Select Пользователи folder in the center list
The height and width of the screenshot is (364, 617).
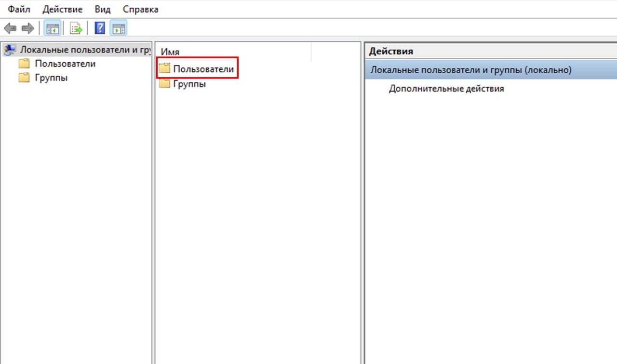pos(203,69)
